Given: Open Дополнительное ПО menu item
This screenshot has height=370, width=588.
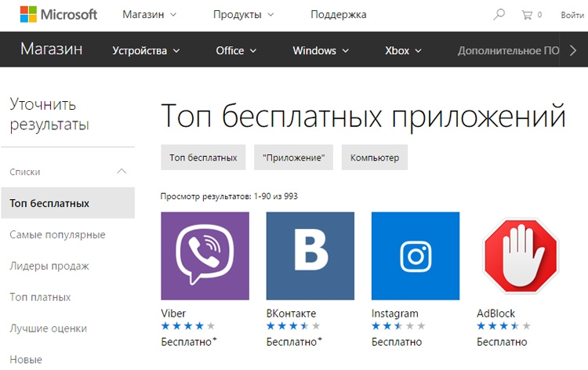Looking at the screenshot, I should 509,51.
